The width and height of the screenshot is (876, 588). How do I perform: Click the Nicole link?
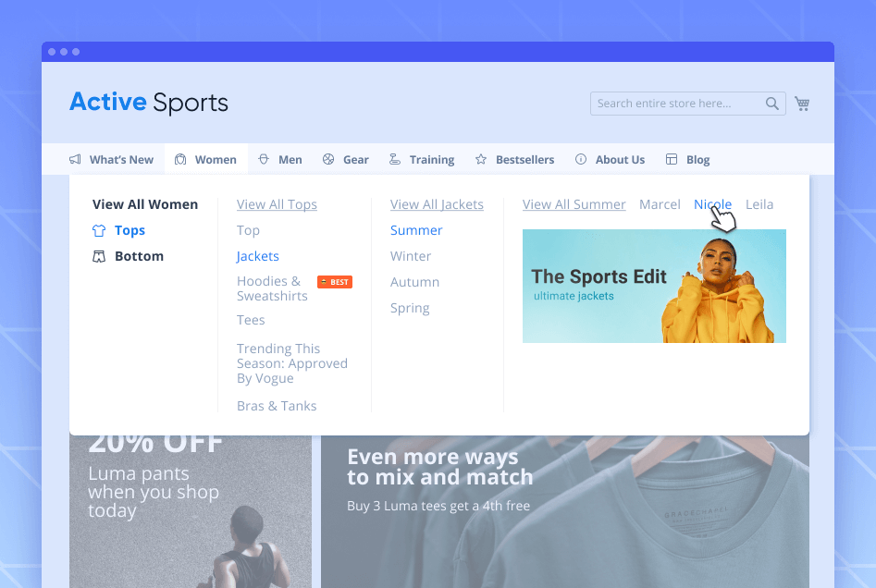tap(712, 204)
